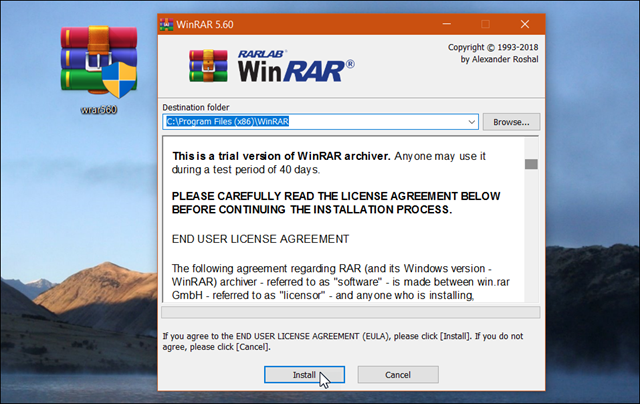Click "This is a trial version" text
The image size is (640, 404).
(281, 156)
